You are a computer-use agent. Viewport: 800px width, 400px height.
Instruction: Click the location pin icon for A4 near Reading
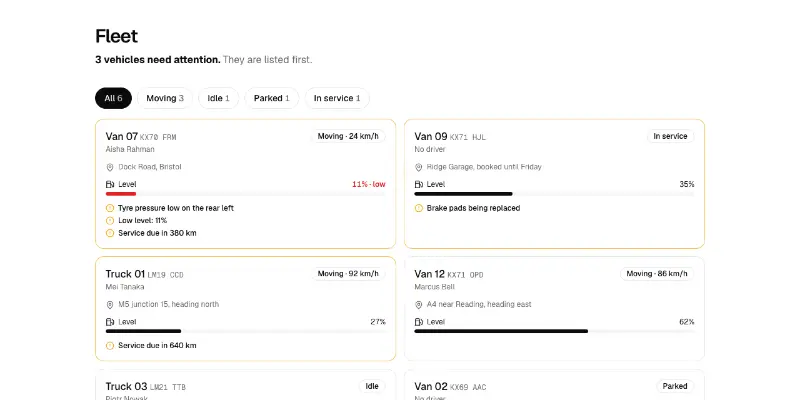[418, 305]
